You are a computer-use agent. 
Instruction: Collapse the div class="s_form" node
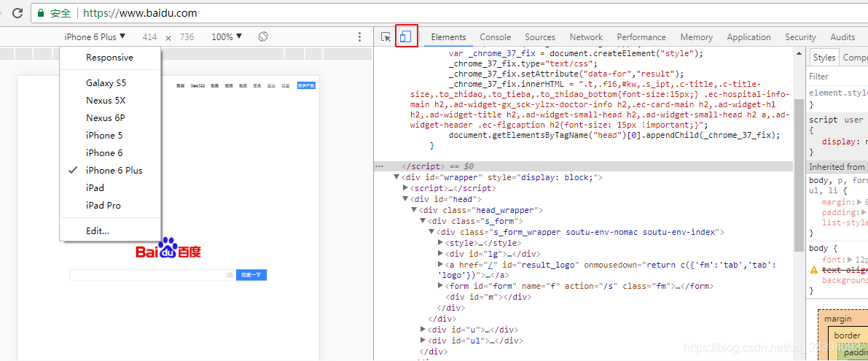point(423,221)
